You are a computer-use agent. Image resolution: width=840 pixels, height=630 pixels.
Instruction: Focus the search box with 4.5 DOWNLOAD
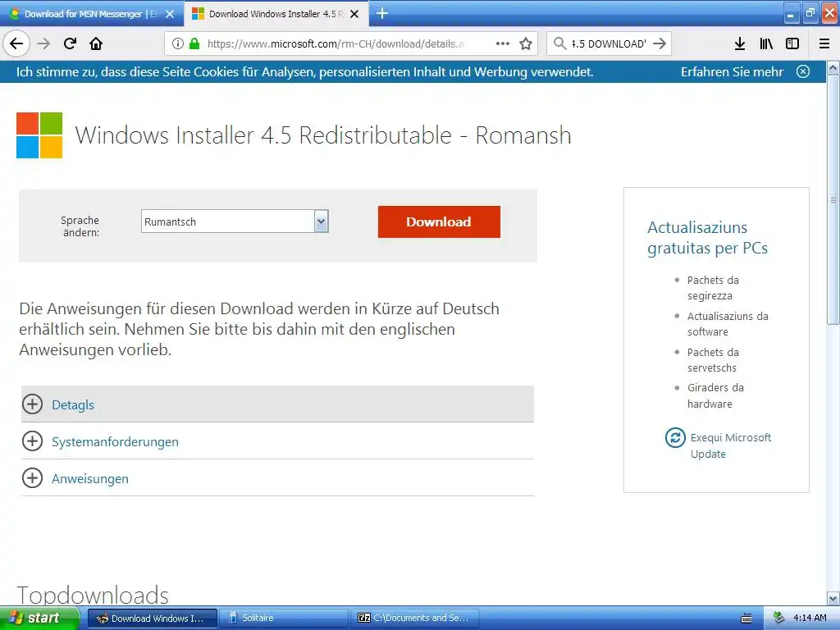pyautogui.click(x=609, y=43)
